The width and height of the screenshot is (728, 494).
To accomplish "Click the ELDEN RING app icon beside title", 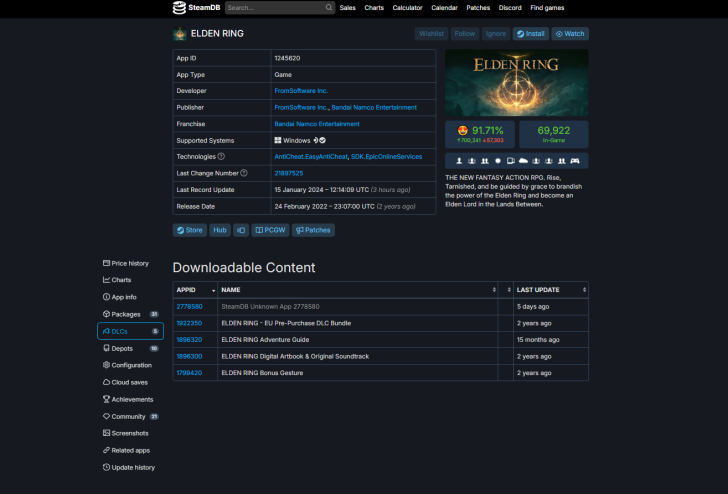I will click(179, 33).
